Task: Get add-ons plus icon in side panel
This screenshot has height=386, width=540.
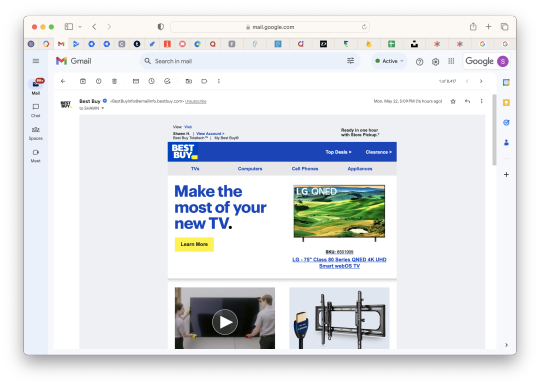Action: coord(506,175)
